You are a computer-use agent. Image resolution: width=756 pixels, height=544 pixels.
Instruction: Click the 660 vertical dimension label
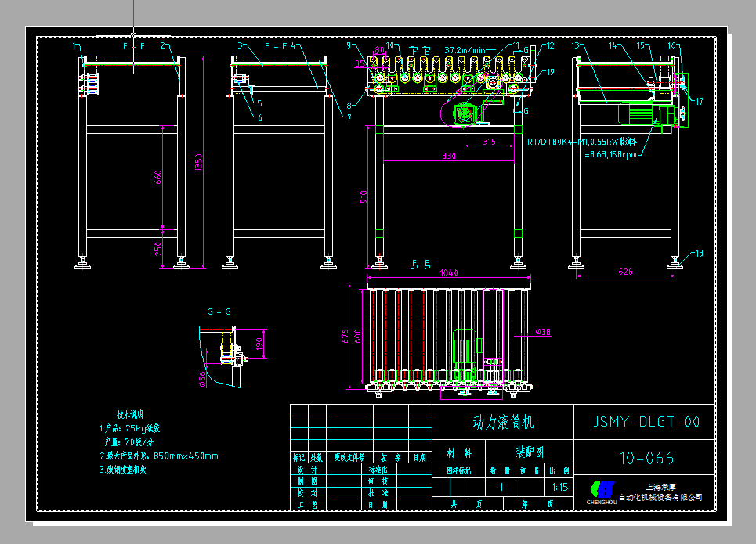157,178
